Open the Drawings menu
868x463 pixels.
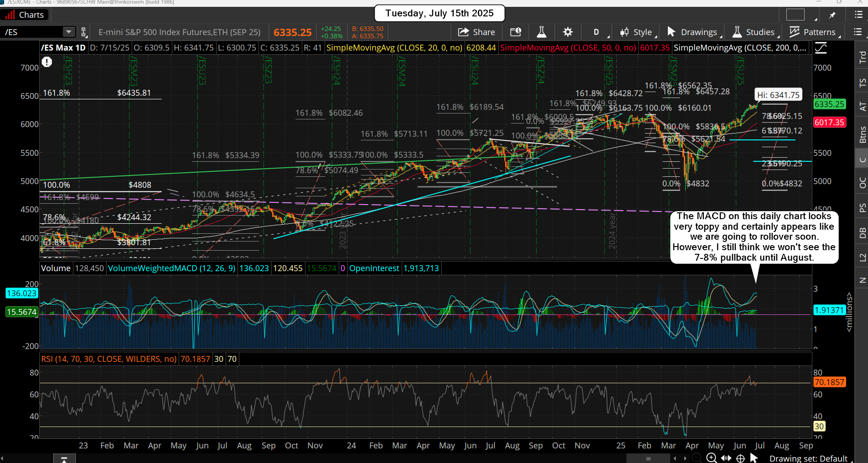[694, 32]
